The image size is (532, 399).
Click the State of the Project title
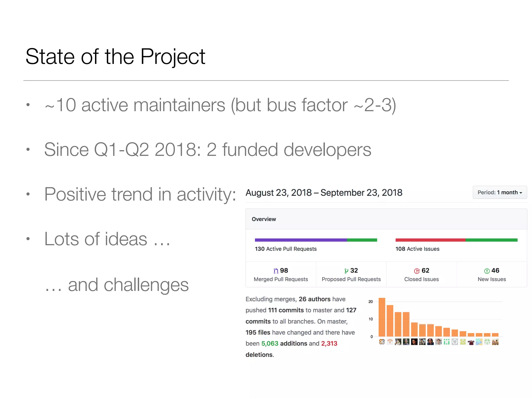(115, 57)
